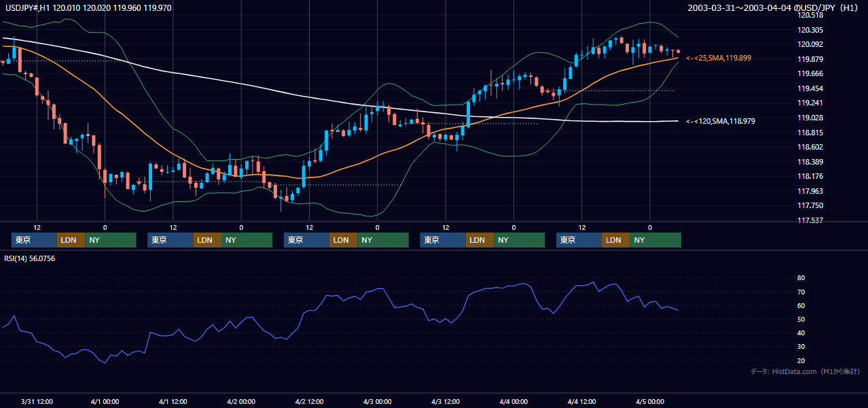Screen dimensions: 868x408
Task: Select the 4/1 12:00 date label
Action: pyautogui.click(x=173, y=401)
